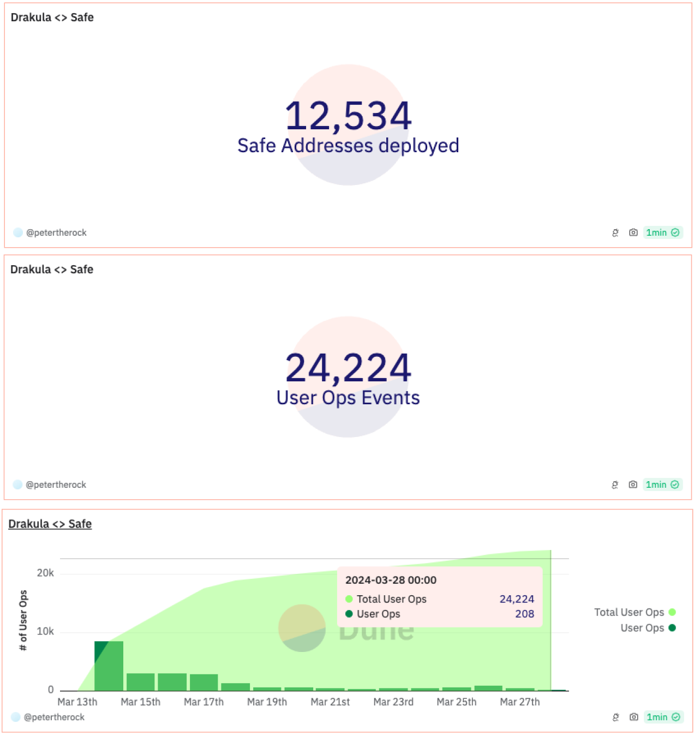Viewport: 700px width, 736px height.
Task: Click light green Total User Ops legend dot
Action: click(x=672, y=612)
